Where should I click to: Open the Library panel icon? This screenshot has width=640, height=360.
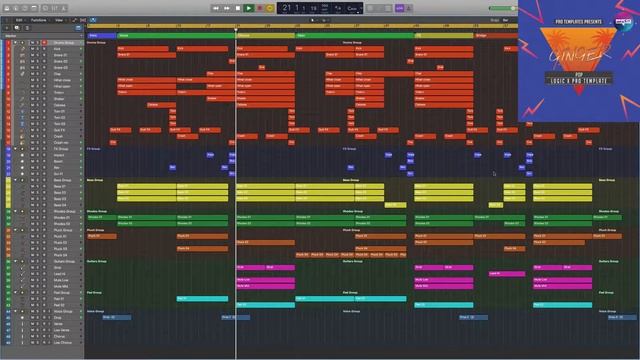coord(7,8)
